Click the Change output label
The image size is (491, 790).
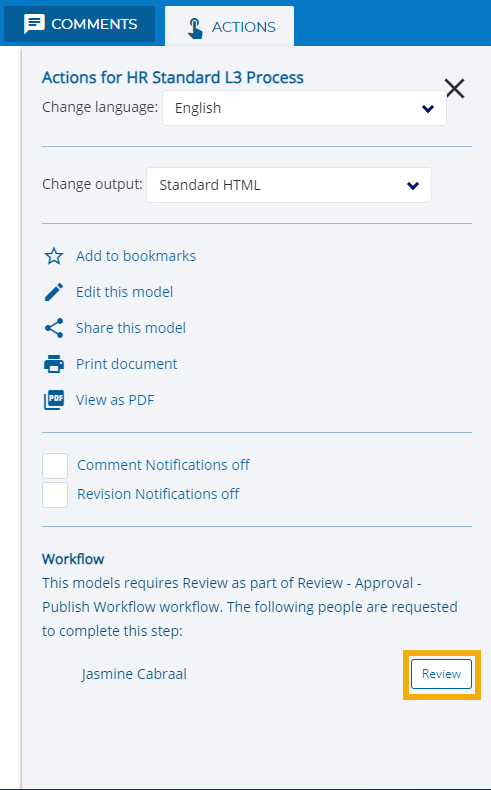[92, 184]
